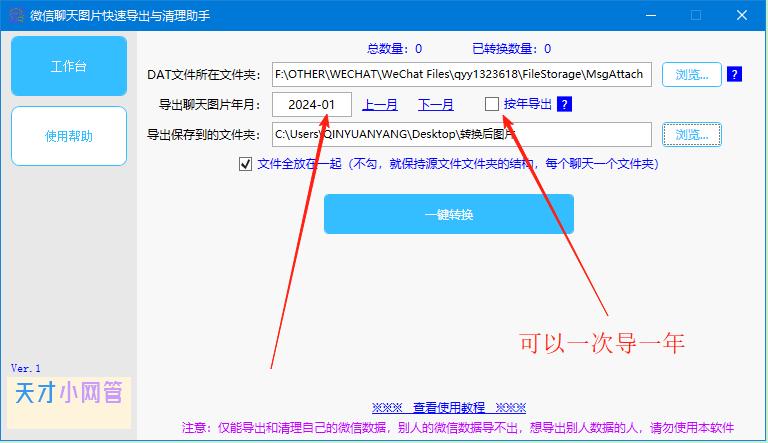
Task: Go to previous month with 上一月
Action: point(380,104)
